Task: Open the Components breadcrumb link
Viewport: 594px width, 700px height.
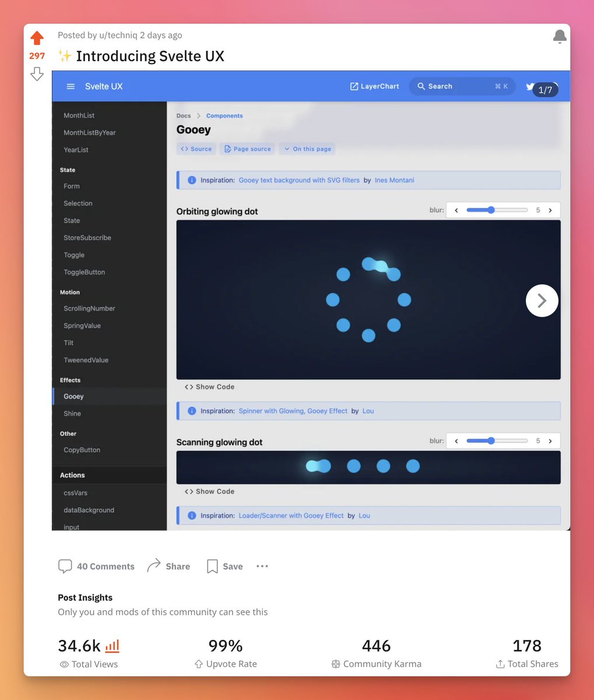Action: click(x=224, y=116)
